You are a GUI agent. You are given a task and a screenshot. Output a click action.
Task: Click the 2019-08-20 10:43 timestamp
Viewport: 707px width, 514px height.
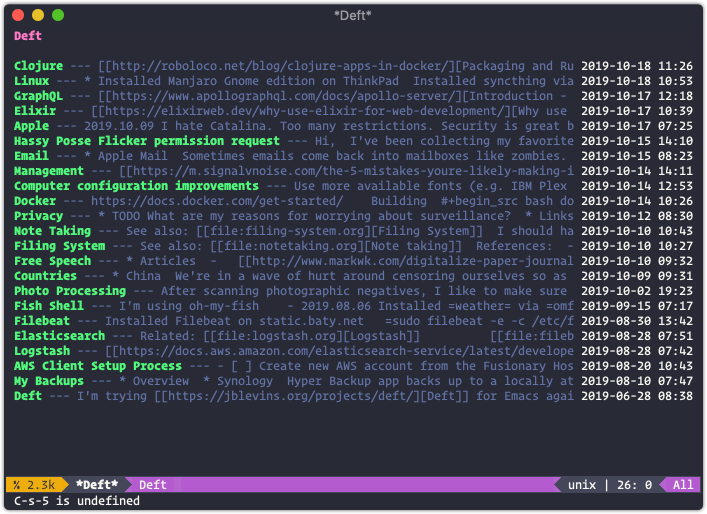click(x=637, y=366)
